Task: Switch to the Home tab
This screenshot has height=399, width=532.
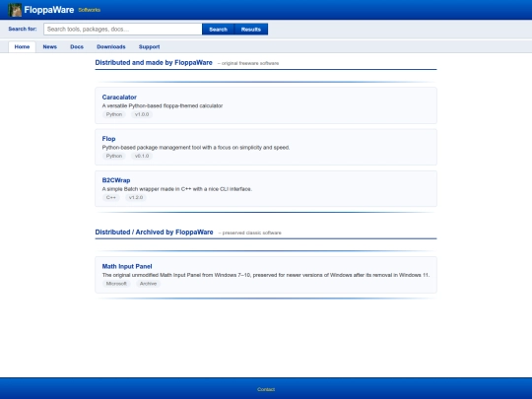Action: 22,47
